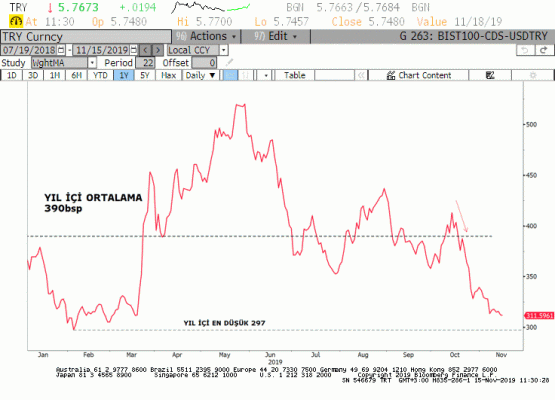555x400 pixels.
Task: Open the Actions menu
Action: pos(206,36)
